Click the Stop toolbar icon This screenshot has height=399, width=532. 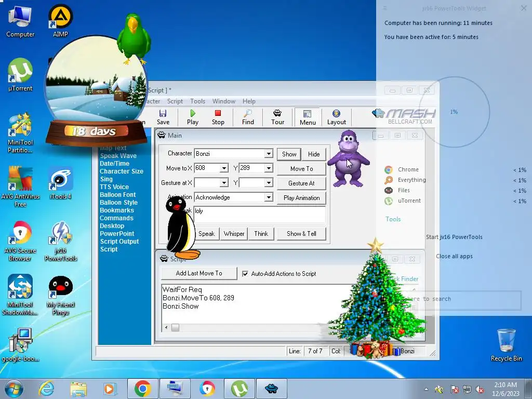[218, 117]
